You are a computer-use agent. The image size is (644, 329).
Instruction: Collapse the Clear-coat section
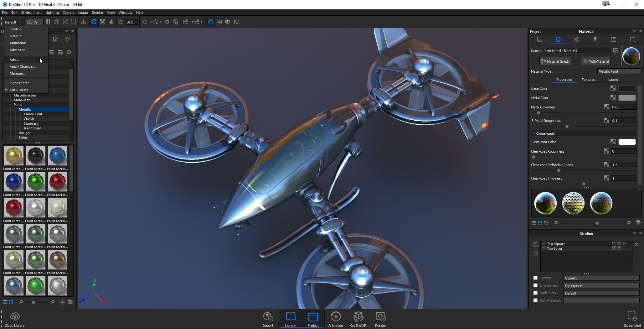[x=533, y=133]
